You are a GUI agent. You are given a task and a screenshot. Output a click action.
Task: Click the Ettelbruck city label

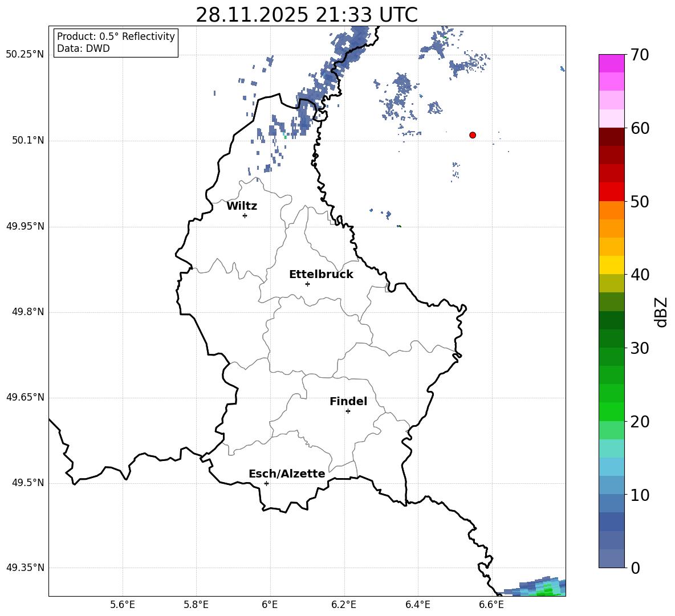coord(321,275)
